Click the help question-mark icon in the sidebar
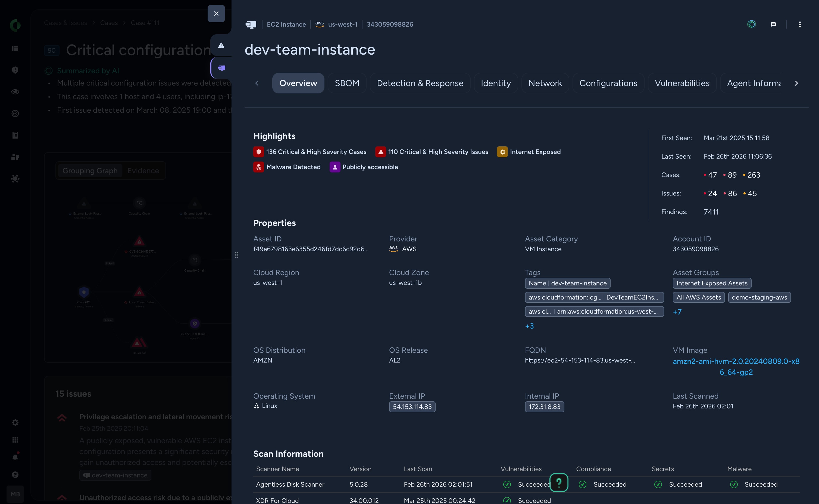Viewport: 819px width, 504px height. tap(15, 474)
